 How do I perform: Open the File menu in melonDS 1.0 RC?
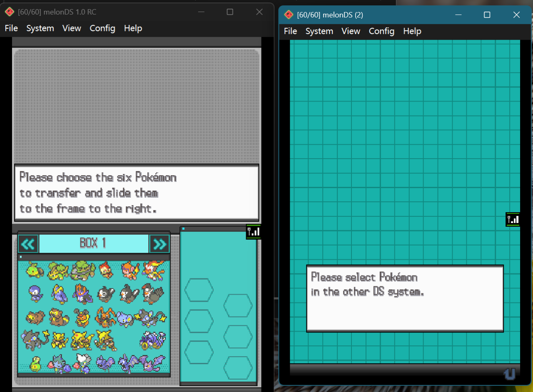[x=11, y=28]
